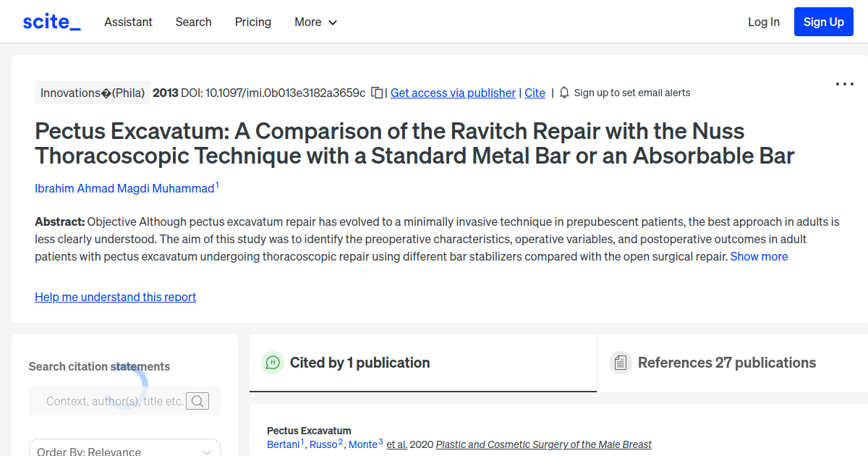Screen dimensions: 868x456
Task: Click Help me understand this report
Action: [115, 297]
